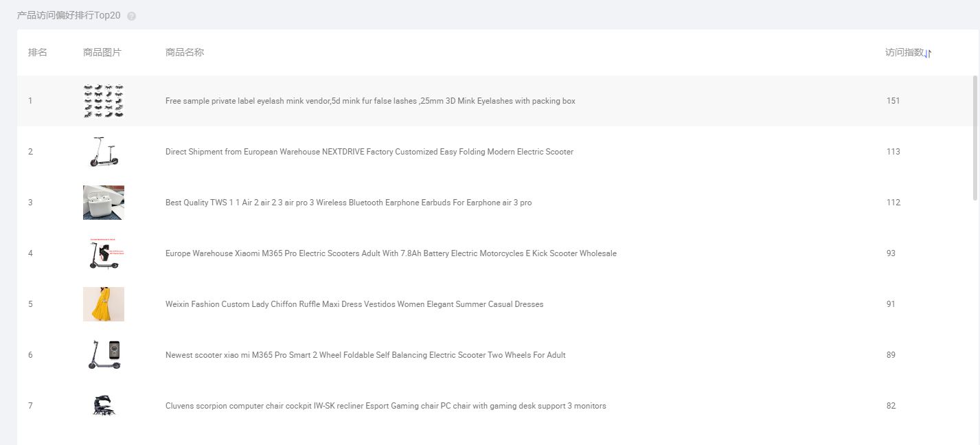Click the table's vertical scrollbar thumb
Viewport: 980px width, 445px height.
[x=975, y=137]
